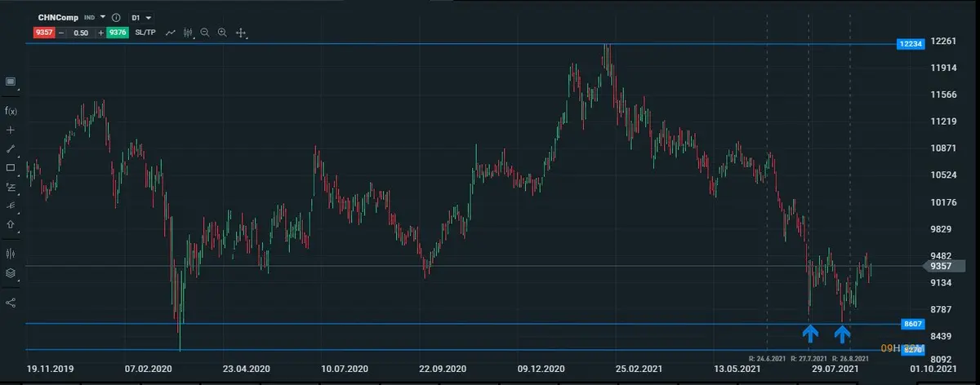Open the candlestick chart type dropdown
Viewport: 980px width, 385px height.
click(x=189, y=33)
